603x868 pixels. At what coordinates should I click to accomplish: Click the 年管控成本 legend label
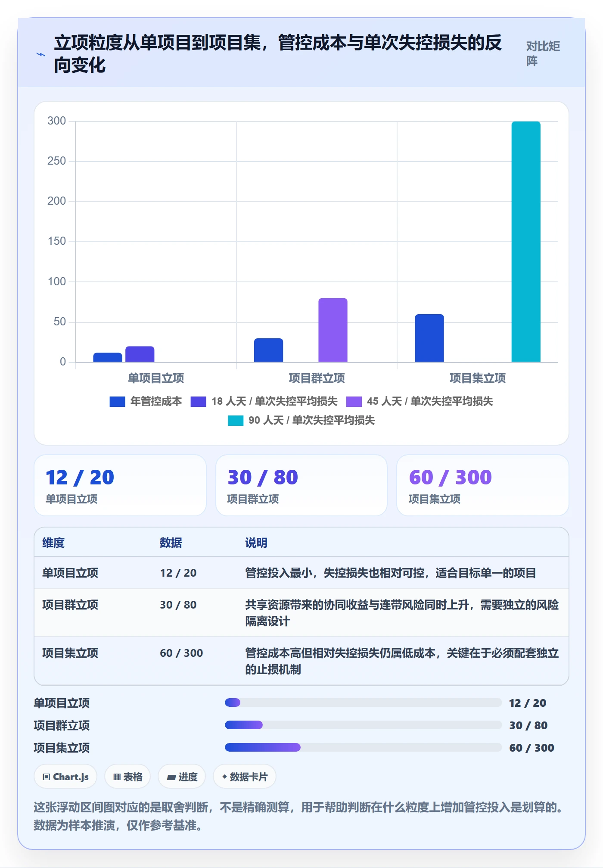coord(156,402)
